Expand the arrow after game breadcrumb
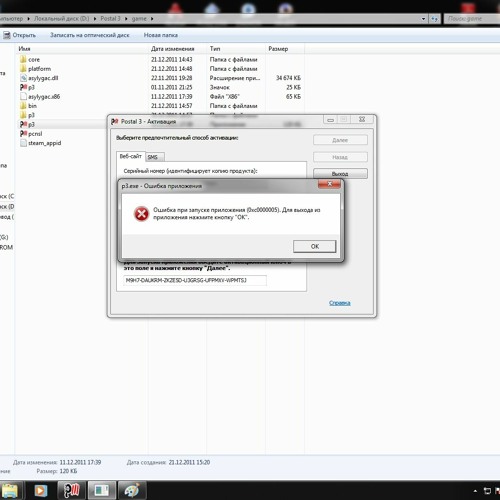The width and height of the screenshot is (500, 500). 152,19
